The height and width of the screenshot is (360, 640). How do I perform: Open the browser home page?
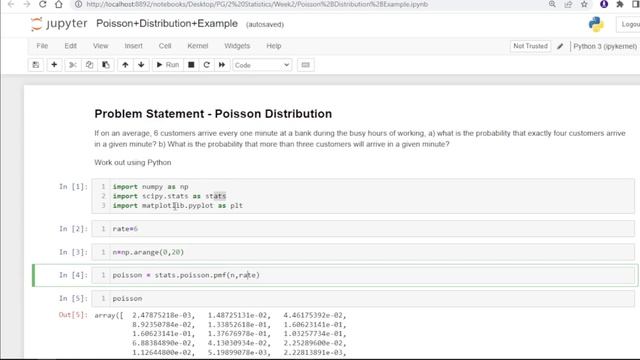[x=59, y=4]
